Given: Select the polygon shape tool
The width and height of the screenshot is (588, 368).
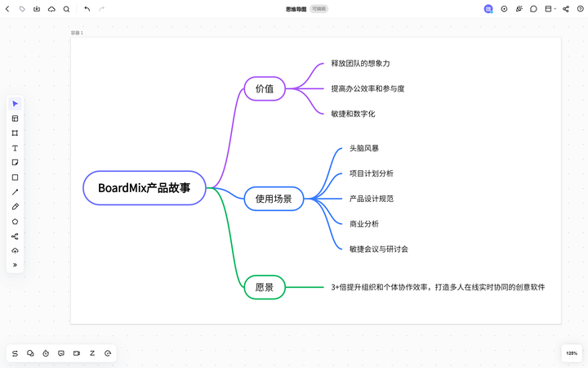Looking at the screenshot, I should click(15, 222).
